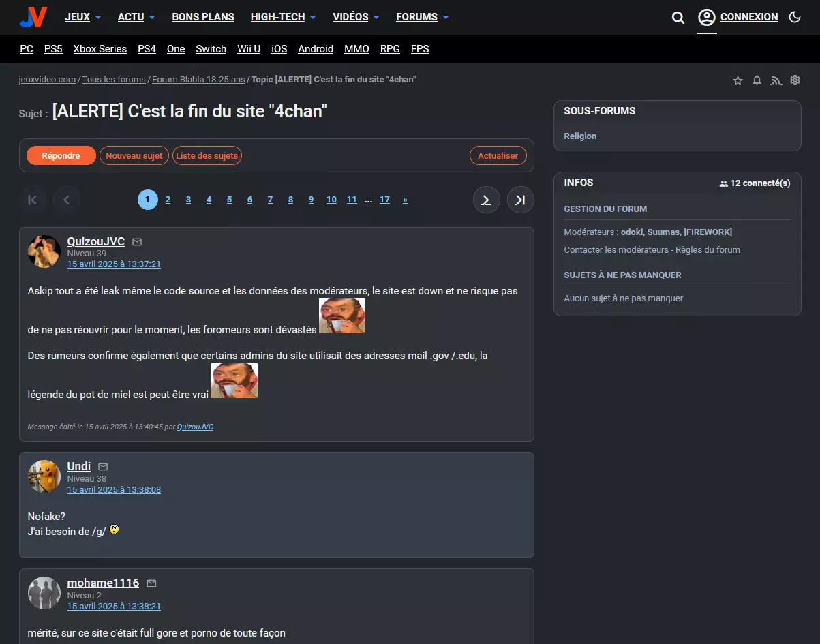Open Undi username profile link
The width and height of the screenshot is (820, 644).
pos(79,466)
